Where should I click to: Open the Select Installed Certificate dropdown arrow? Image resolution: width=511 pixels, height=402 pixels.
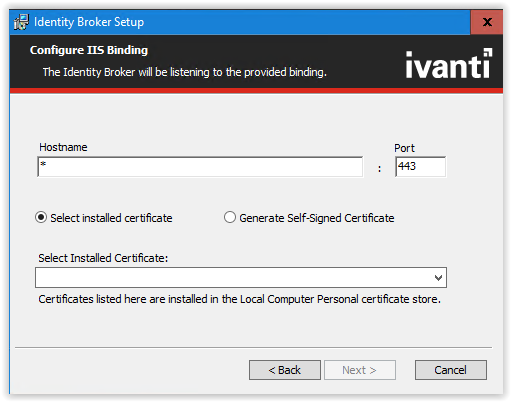[x=438, y=277]
